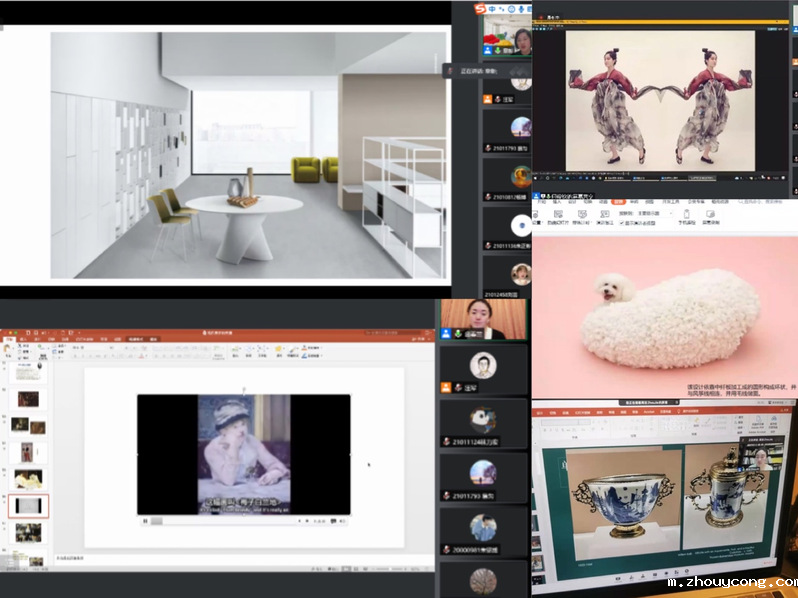
Task: Open the font name box in PowerPoint
Action: click(x=92, y=347)
